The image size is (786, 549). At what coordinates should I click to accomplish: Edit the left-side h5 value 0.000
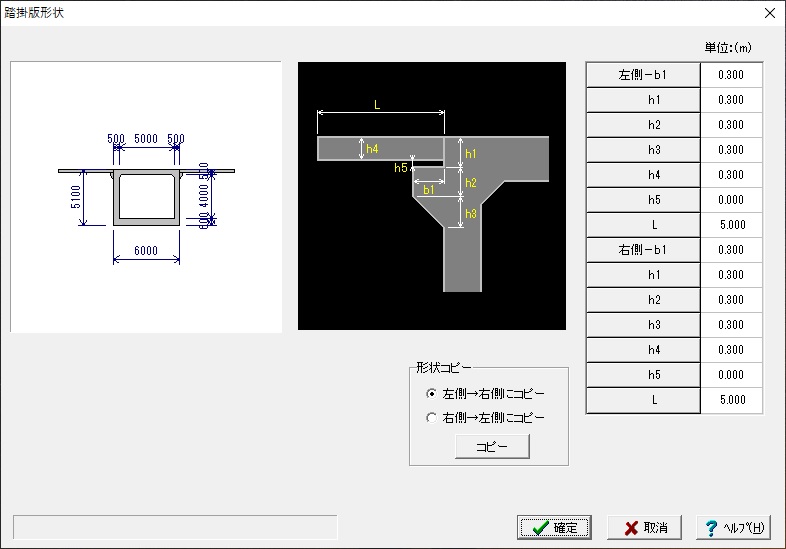coord(731,200)
